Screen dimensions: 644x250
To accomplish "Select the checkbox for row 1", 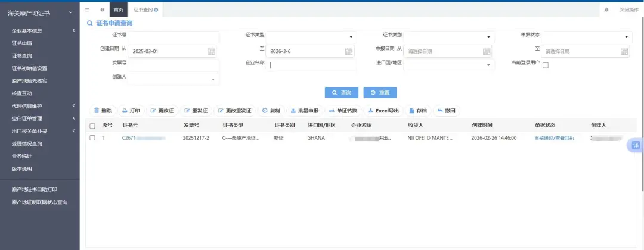I will pos(92,137).
